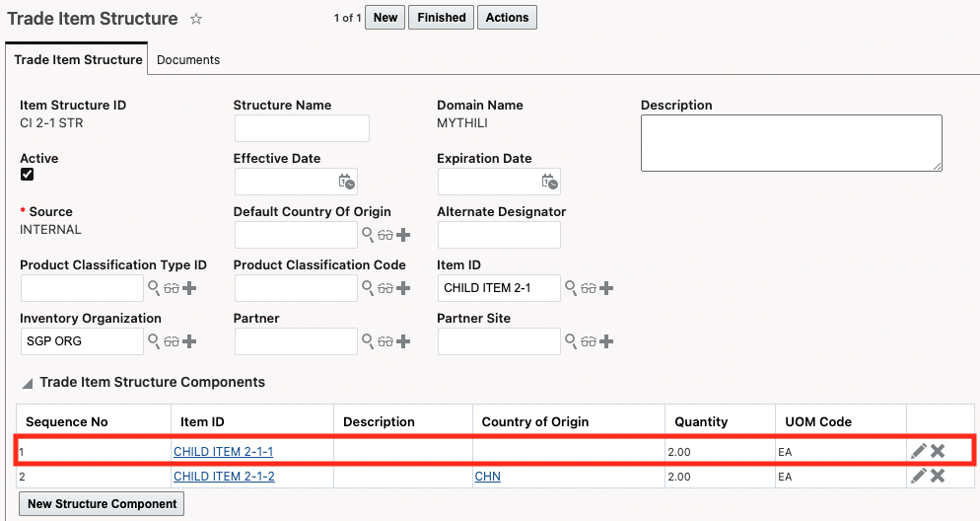Uncheck the Active checkbox
This screenshot has height=521, width=980.
tap(28, 175)
